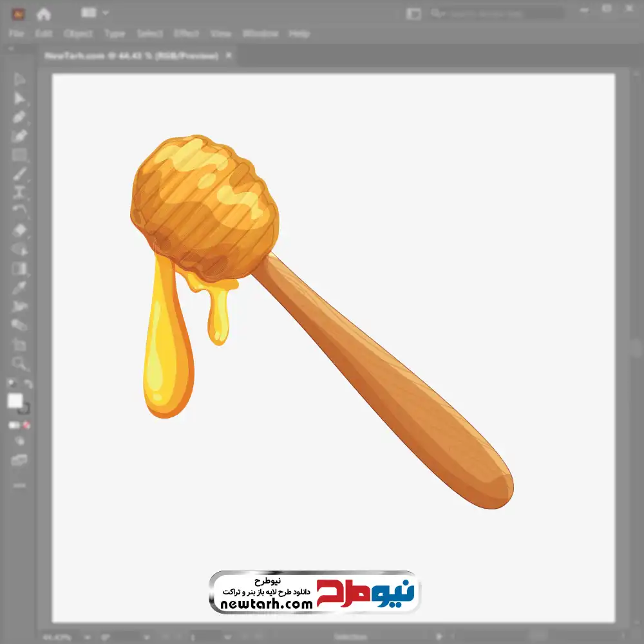Viewport: 644px width, 644px height.
Task: Close the NewTarh.com document tab
Action: [227, 56]
